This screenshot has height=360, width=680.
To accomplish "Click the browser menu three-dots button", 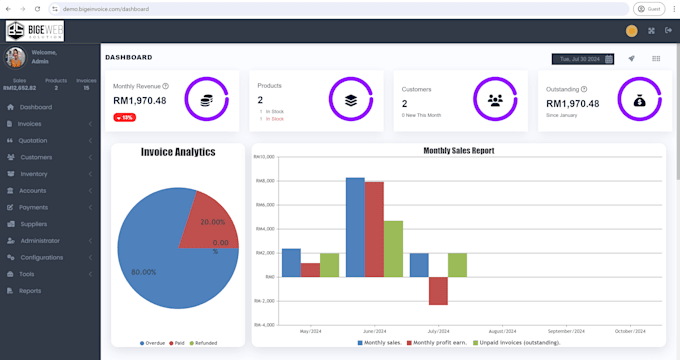I will click(674, 9).
